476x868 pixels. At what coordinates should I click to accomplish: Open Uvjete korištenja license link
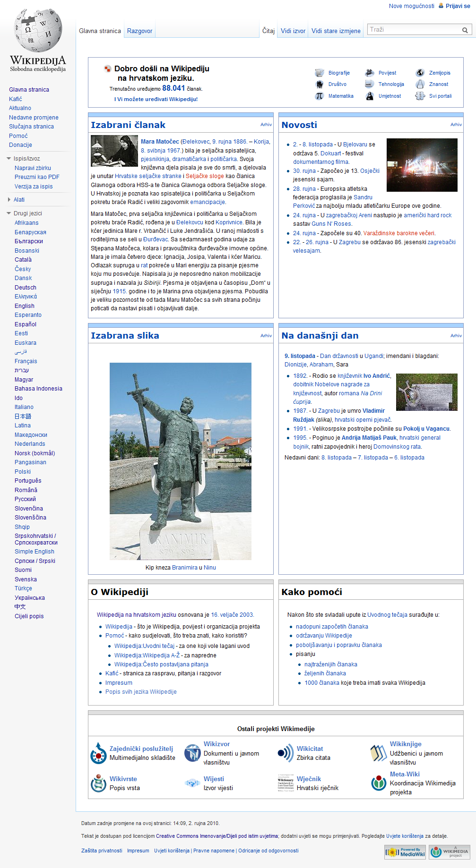[405, 836]
